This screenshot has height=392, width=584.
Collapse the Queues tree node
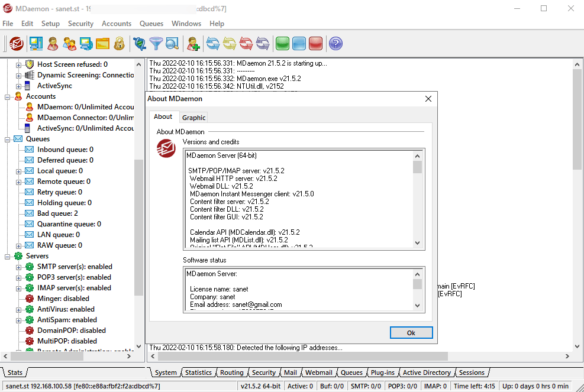point(7,140)
